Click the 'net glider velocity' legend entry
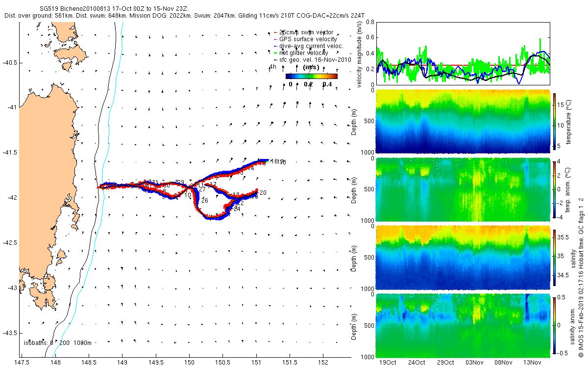Image resolution: width=588 pixels, height=368 pixels. [x=303, y=53]
